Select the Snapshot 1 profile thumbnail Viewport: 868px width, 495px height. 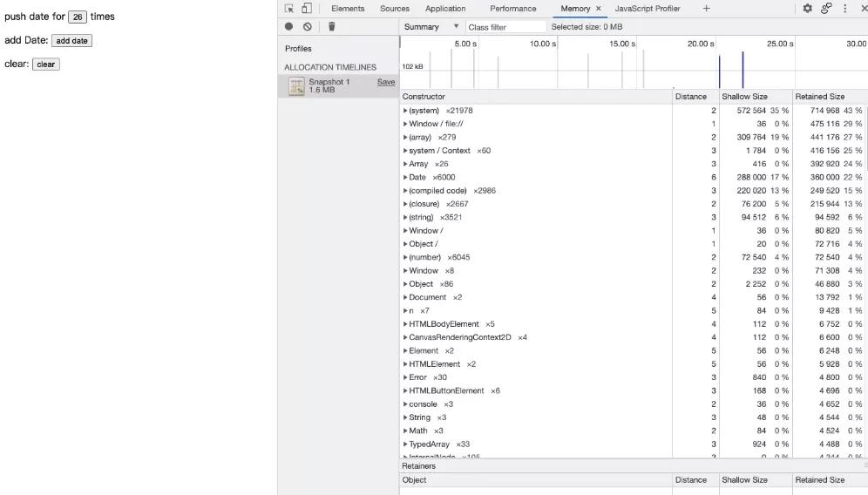click(x=296, y=85)
